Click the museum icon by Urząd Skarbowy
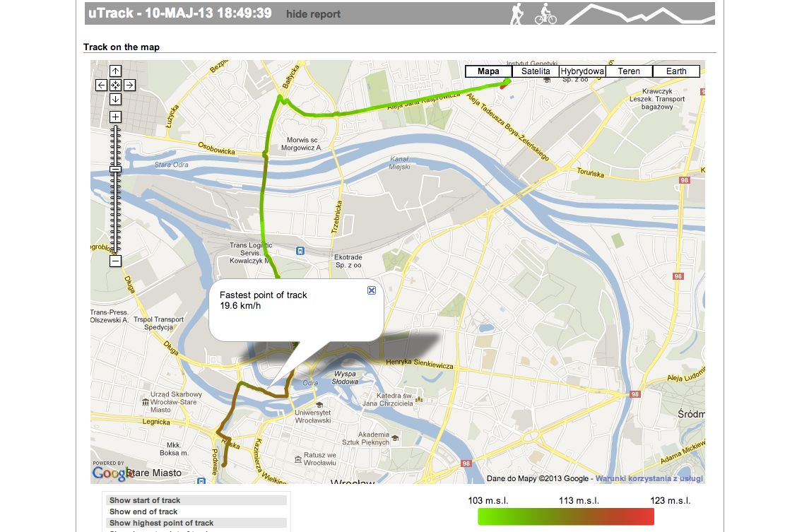The height and width of the screenshot is (532, 797). [x=146, y=402]
